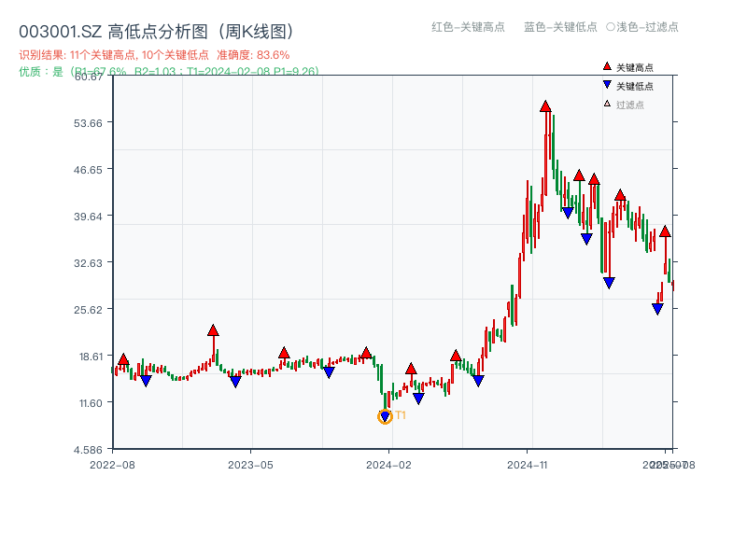Click the circle icon before 浅色-过滤点
This screenshot has height=560, width=747.
[611, 27]
